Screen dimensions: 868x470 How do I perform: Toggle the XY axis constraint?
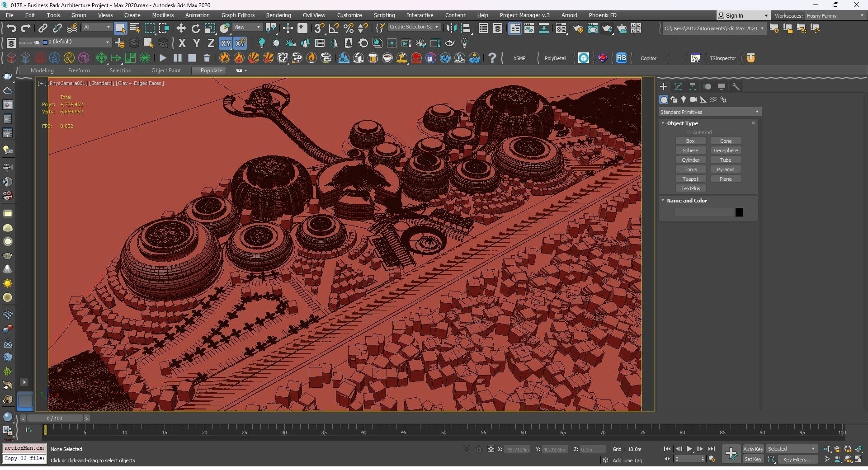coord(226,43)
